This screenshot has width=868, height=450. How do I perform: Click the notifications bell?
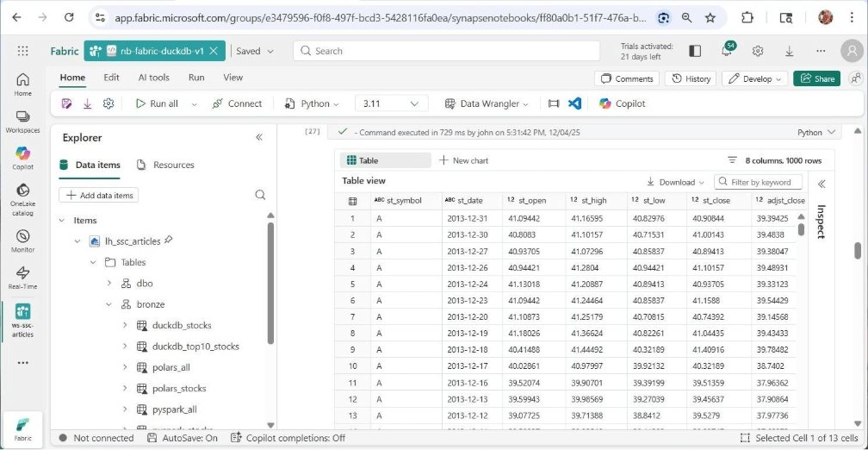728,50
